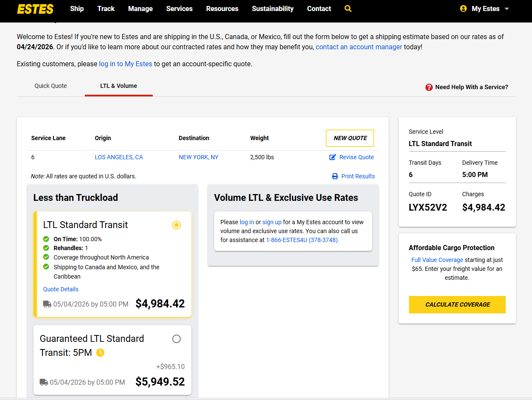This screenshot has width=532, height=400.
Task: Expand the My Estes dropdown arrow
Action: [507, 9]
